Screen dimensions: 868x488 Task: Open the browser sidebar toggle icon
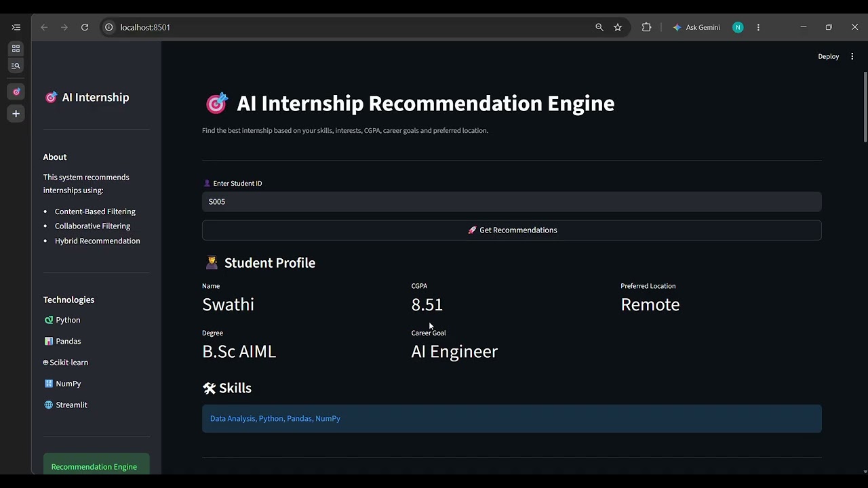coord(16,27)
